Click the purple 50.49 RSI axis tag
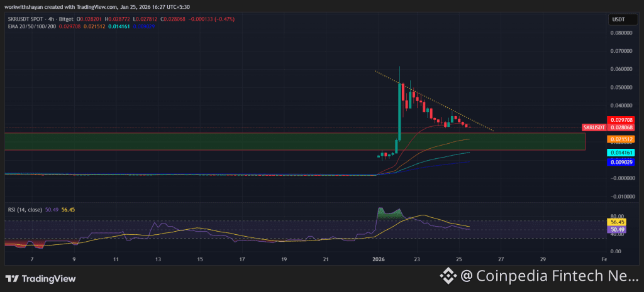 [x=618, y=230]
